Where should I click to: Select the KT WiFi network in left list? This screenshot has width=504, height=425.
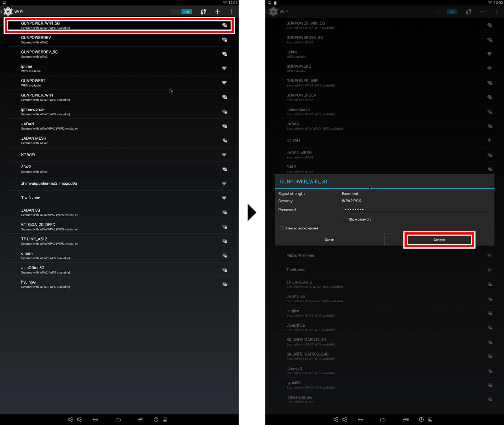pyautogui.click(x=119, y=154)
